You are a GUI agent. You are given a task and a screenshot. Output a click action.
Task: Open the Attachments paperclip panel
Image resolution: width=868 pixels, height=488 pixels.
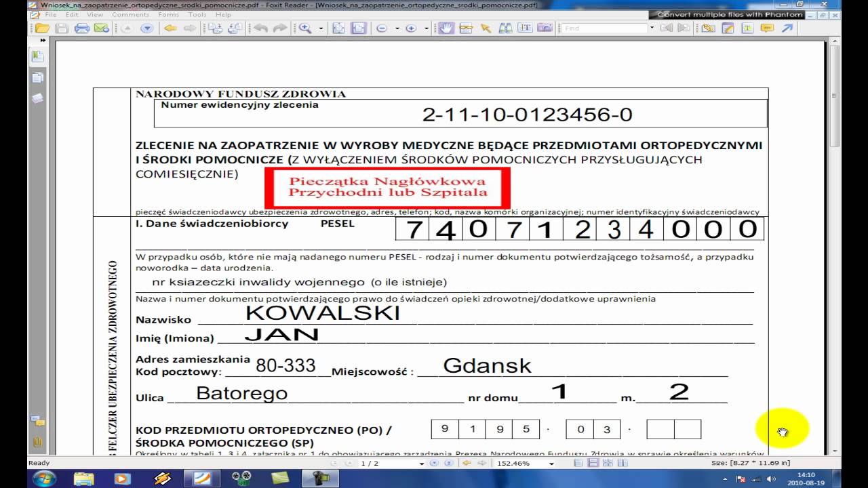37,442
